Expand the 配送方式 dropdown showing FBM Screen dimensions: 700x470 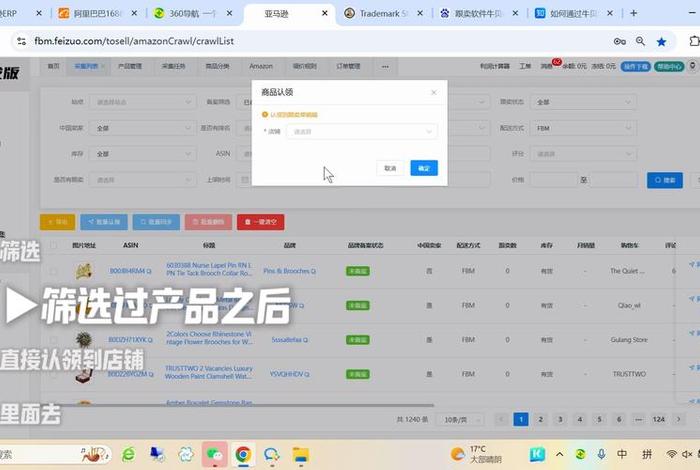point(583,128)
